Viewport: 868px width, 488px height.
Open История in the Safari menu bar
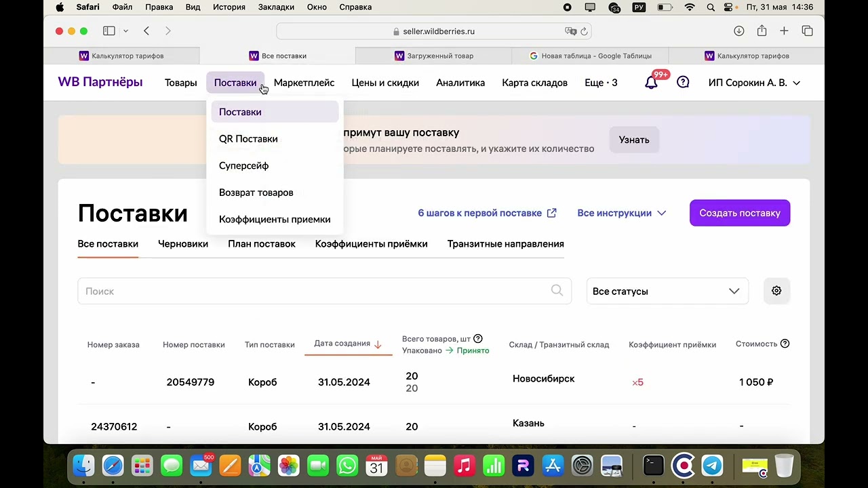pos(229,7)
